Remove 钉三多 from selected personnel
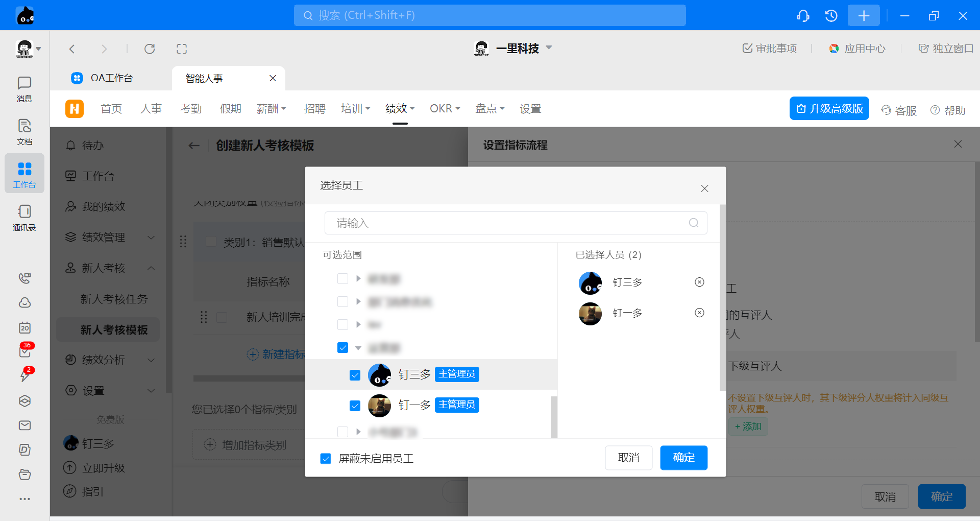Image resolution: width=980 pixels, height=521 pixels. 699,282
